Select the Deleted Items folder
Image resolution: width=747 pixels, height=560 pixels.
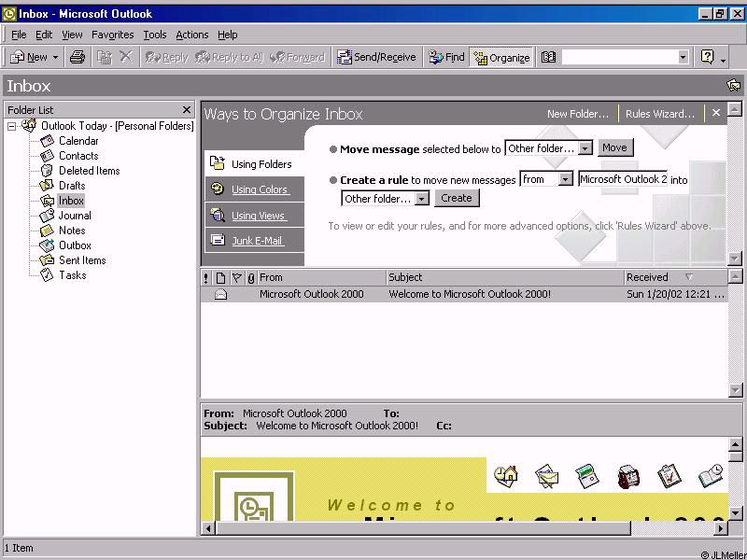[x=89, y=171]
